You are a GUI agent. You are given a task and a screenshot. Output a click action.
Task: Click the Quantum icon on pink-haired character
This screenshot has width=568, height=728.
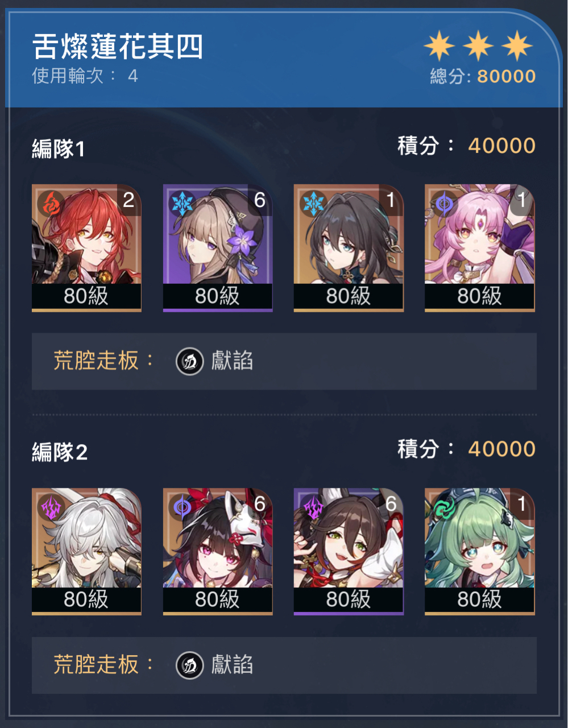(x=444, y=203)
